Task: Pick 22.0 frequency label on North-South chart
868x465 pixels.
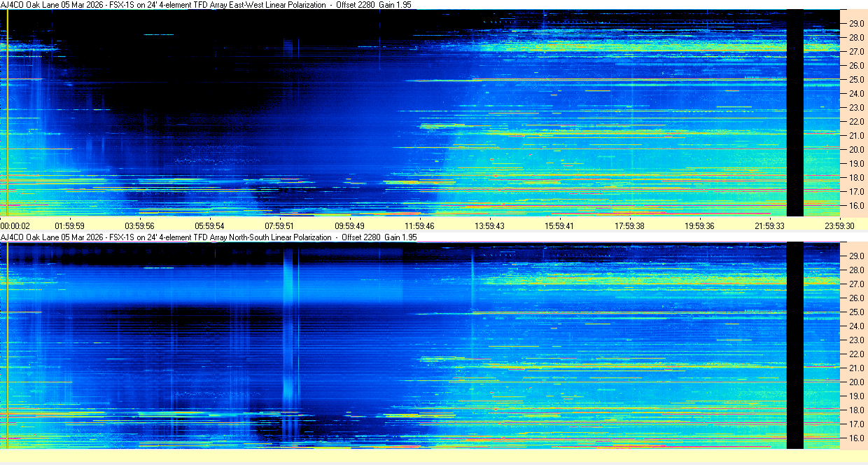Action: click(856, 354)
